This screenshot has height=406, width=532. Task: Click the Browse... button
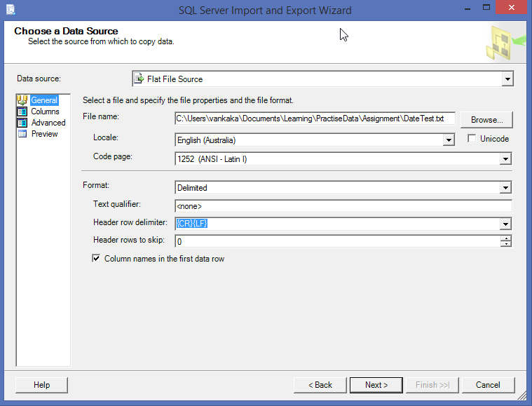click(486, 120)
